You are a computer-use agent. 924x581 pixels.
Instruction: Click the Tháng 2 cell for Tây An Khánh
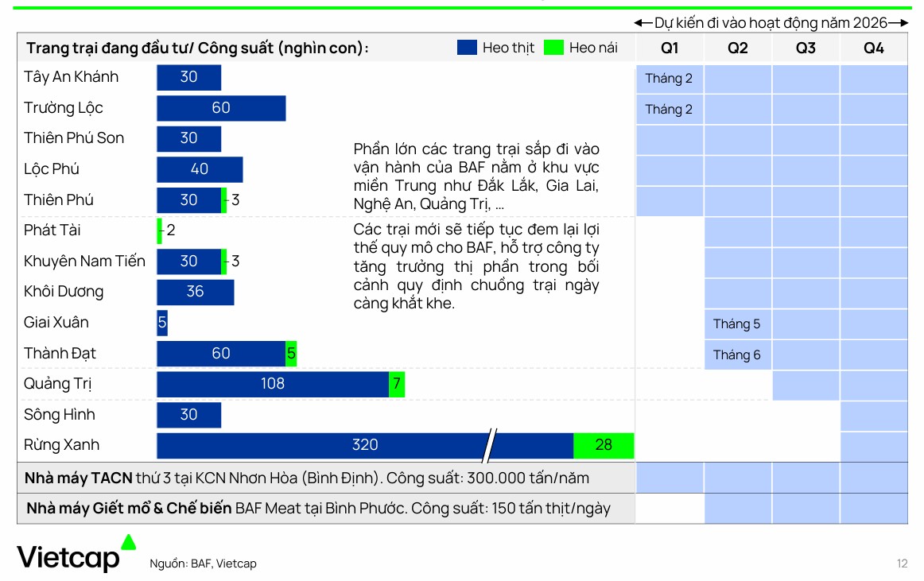(669, 78)
